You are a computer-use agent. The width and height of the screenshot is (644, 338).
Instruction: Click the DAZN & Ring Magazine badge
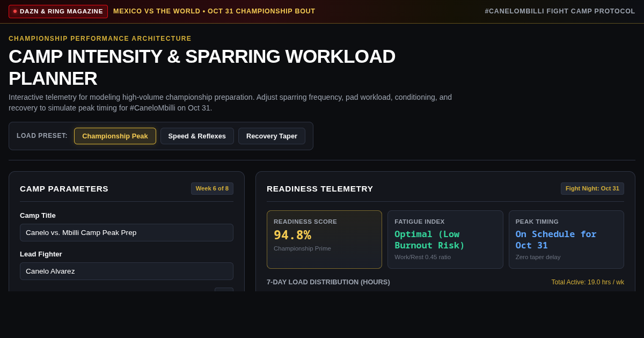pyautogui.click(x=58, y=11)
